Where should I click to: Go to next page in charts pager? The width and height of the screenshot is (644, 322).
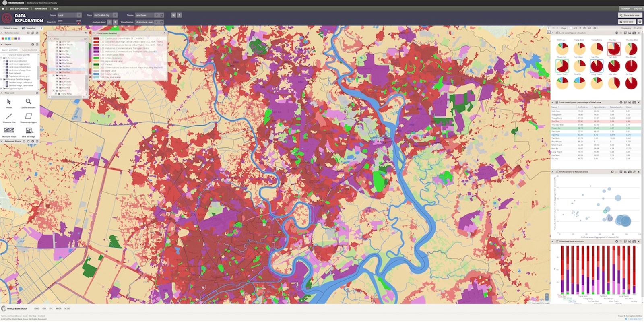click(x=580, y=28)
